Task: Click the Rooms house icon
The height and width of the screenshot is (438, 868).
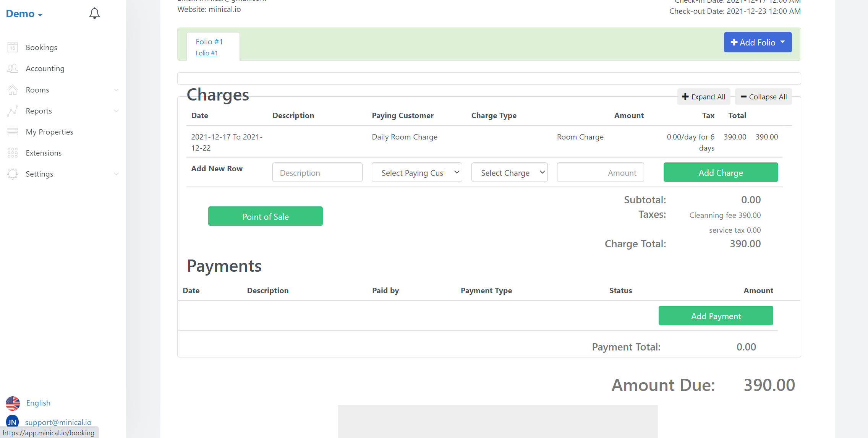Action: (x=13, y=90)
